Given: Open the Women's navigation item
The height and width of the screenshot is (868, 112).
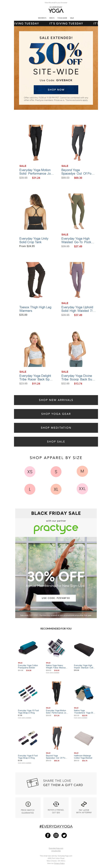Looking at the screenshot, I should [42, 18].
